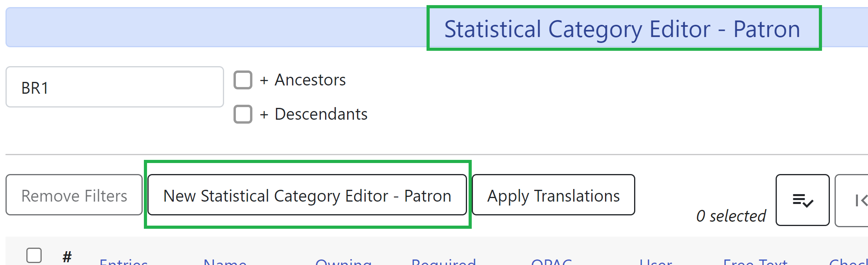Click New Statistical Category Editor - Patron
The height and width of the screenshot is (265, 868).
(x=308, y=196)
